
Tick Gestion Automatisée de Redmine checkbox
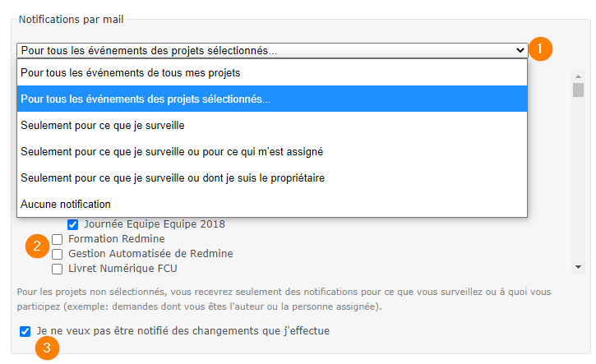[58, 254]
